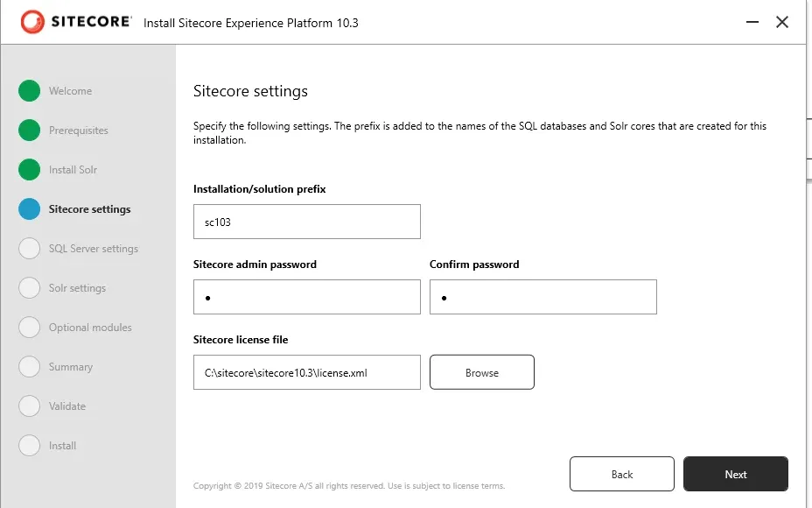Screen dimensions: 812x508
Task: Select the Summary step label
Action: tap(71, 367)
